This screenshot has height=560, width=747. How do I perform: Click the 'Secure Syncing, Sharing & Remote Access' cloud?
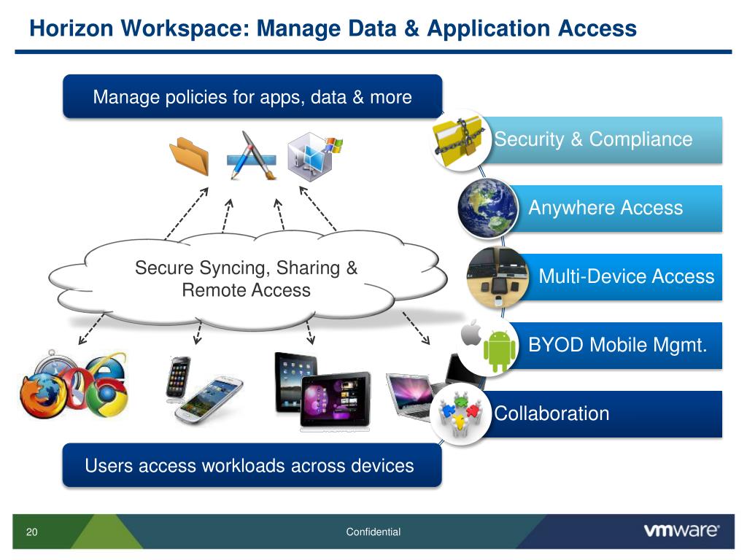point(248,279)
